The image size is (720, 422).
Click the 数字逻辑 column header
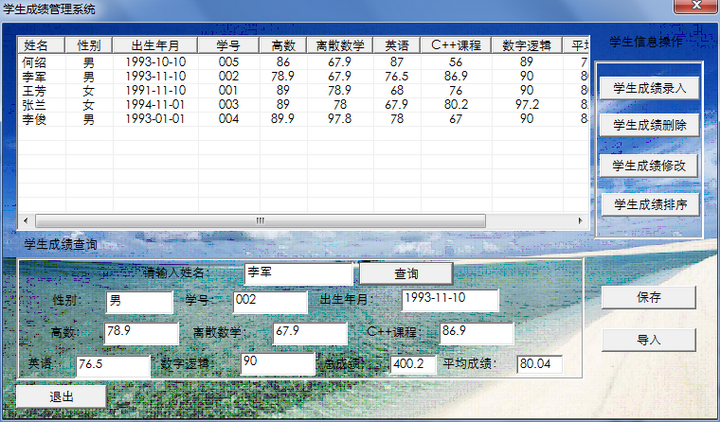[x=527, y=45]
